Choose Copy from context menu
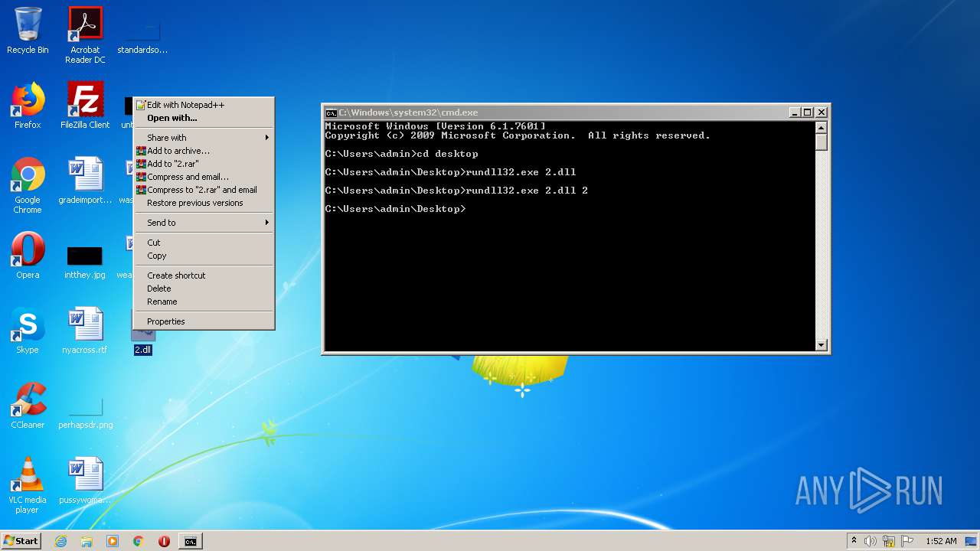 pos(204,256)
